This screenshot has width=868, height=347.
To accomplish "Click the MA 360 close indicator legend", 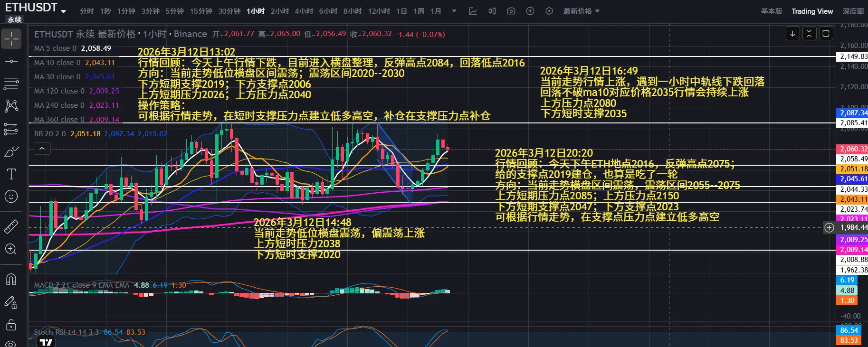I will point(76,120).
